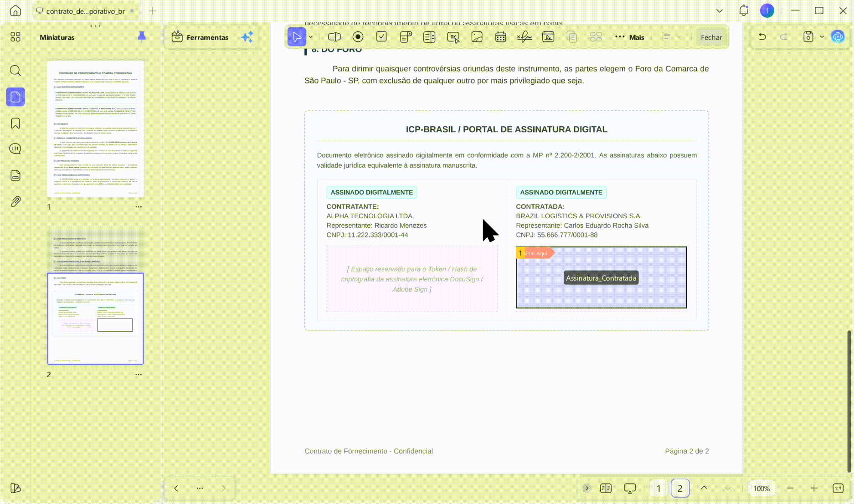Choose the selection arrow tool
The height and width of the screenshot is (504, 854).
point(297,37)
